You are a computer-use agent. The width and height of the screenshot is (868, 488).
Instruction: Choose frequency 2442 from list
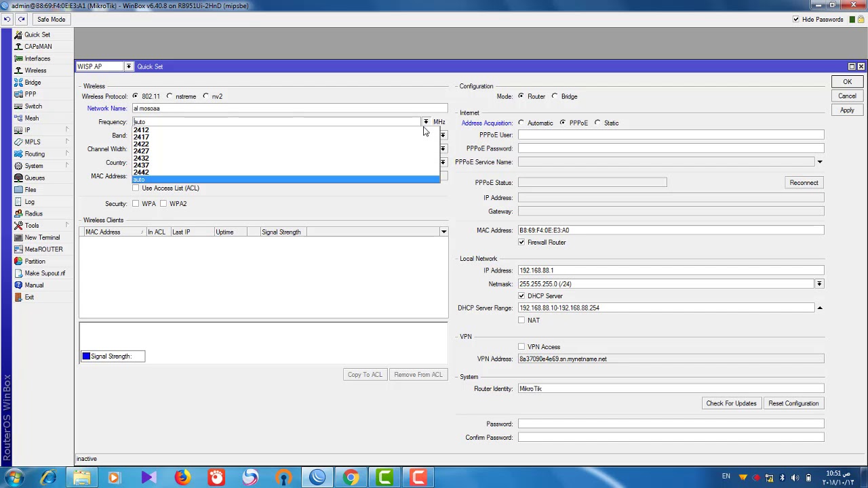coord(286,172)
